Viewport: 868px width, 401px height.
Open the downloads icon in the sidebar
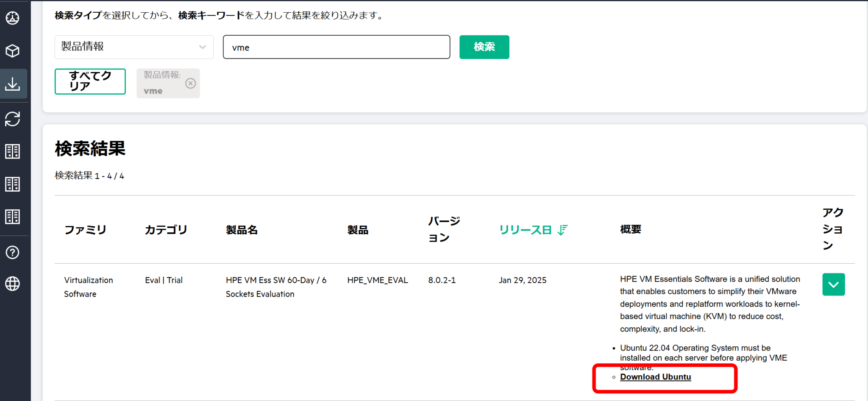click(13, 84)
